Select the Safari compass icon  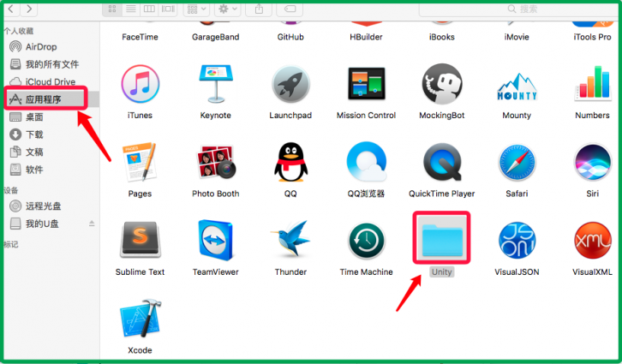pos(517,162)
